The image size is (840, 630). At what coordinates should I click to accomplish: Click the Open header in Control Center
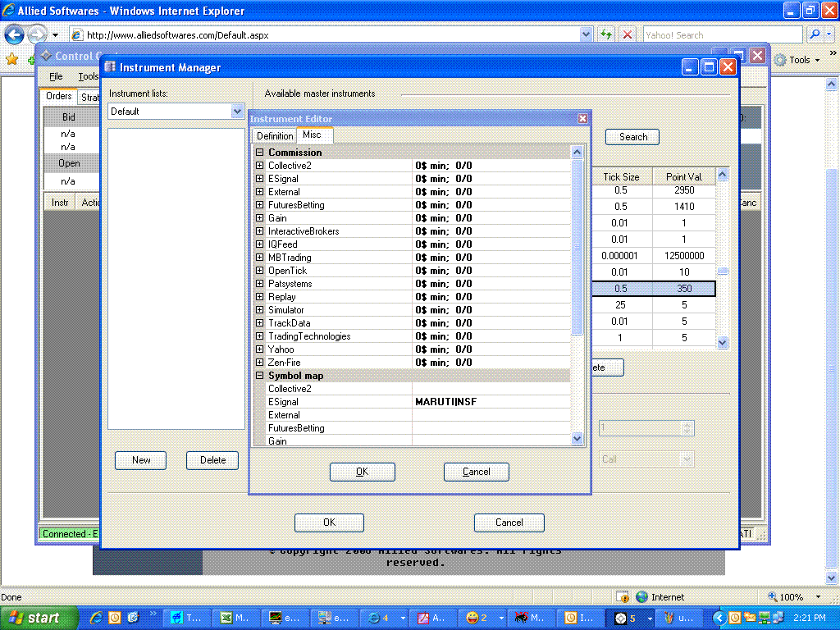pyautogui.click(x=69, y=163)
